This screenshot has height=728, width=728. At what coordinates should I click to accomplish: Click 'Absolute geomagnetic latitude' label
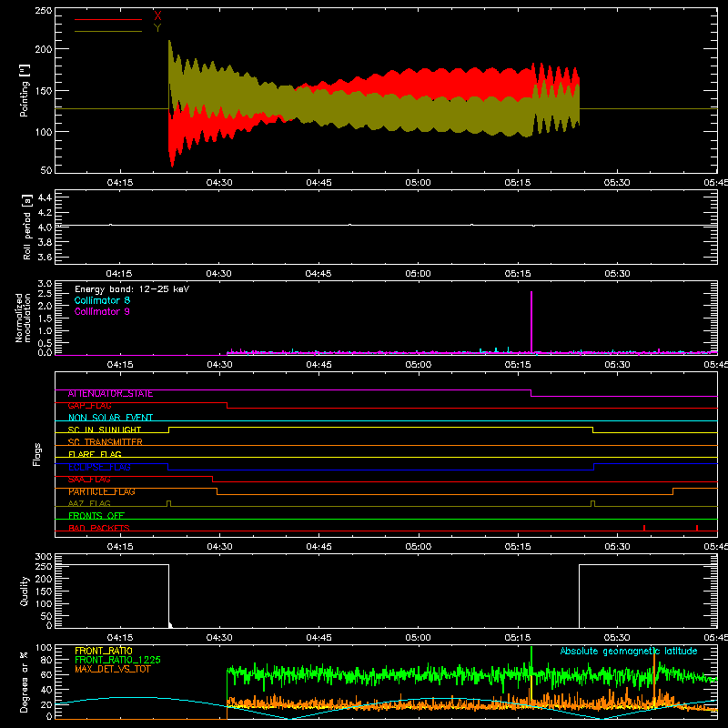click(x=629, y=651)
